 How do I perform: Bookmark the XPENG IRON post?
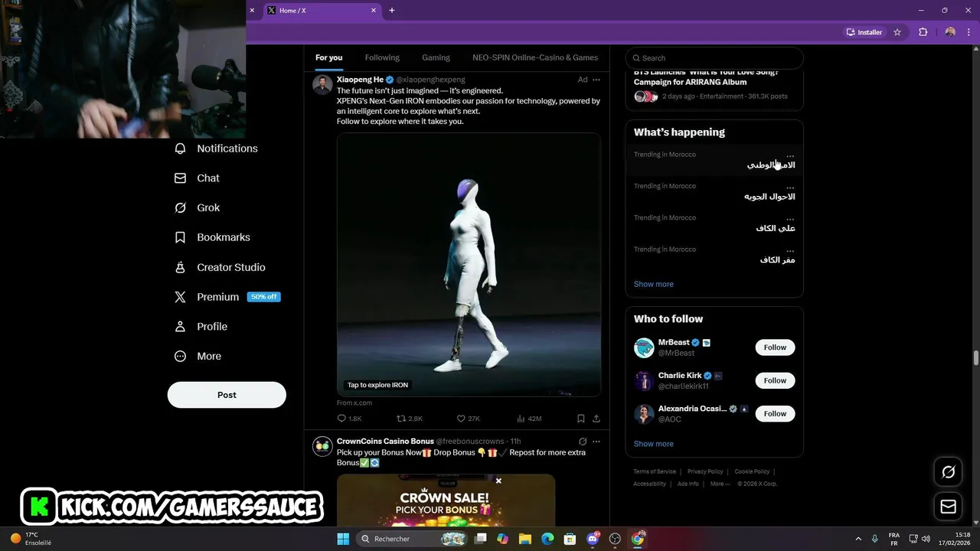580,419
